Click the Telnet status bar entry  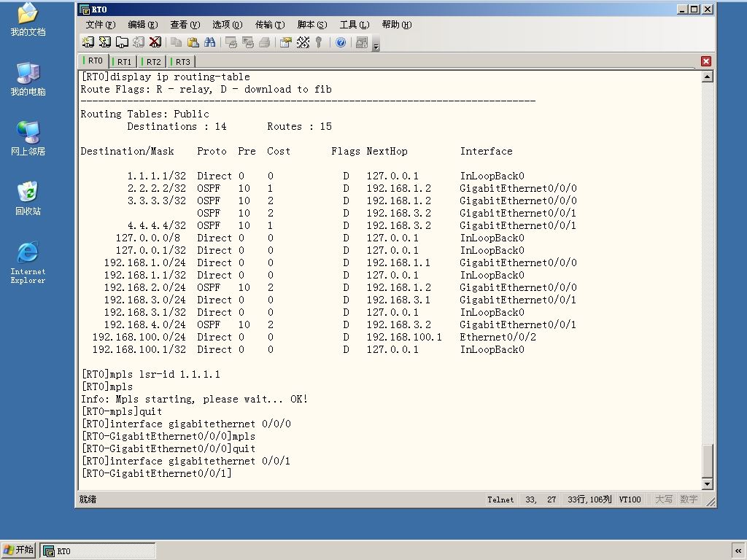[500, 499]
